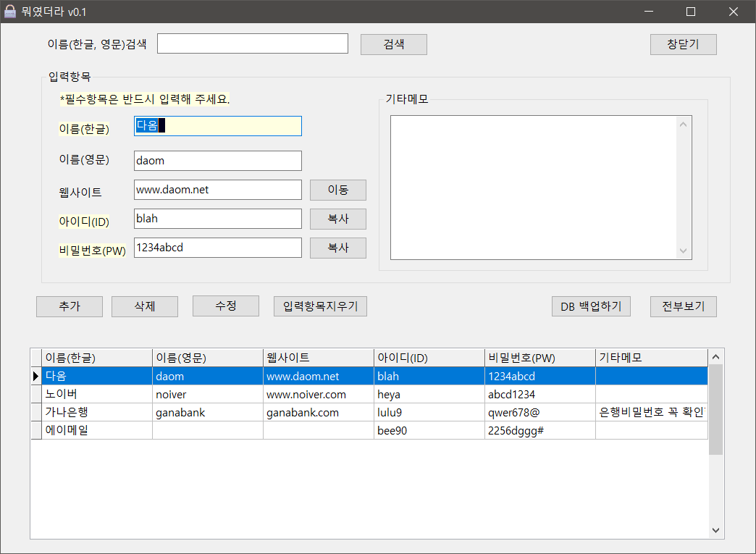Viewport: 756px width, 554px height.
Task: Click the 1234abcd cell in selected row
Action: click(540, 376)
